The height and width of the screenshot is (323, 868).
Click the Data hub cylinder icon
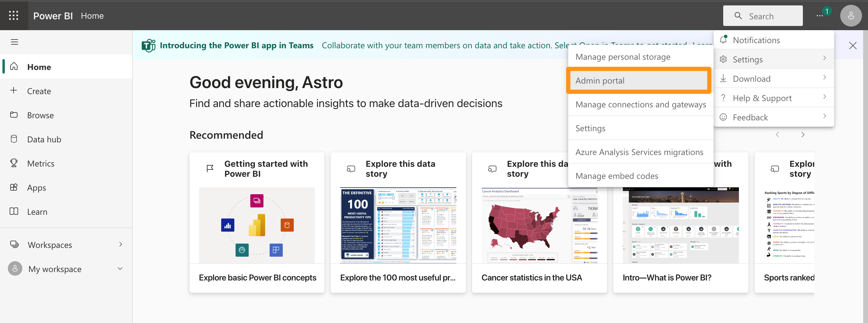14,139
